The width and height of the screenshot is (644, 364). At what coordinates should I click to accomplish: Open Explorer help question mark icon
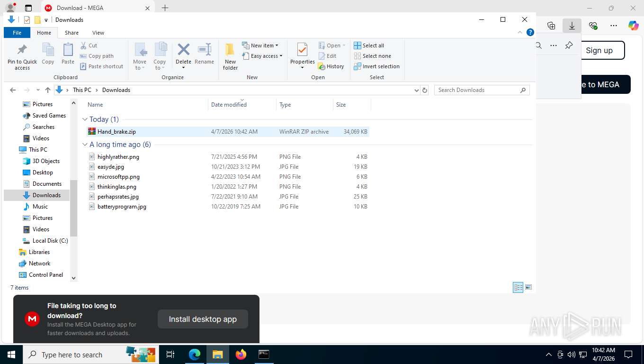coord(530,33)
